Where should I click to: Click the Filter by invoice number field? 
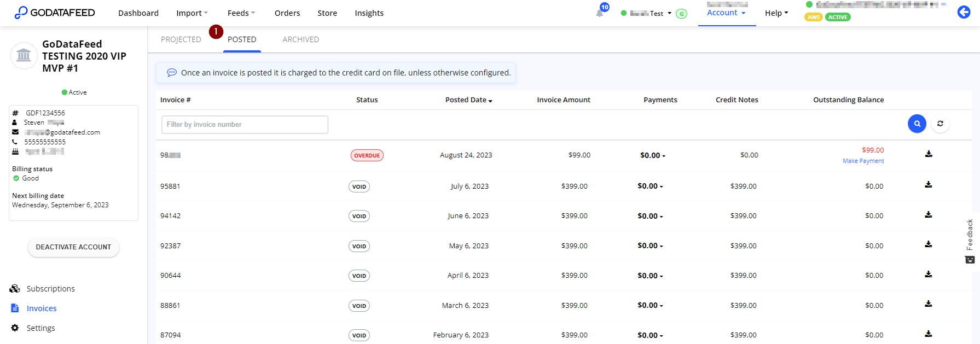[245, 125]
